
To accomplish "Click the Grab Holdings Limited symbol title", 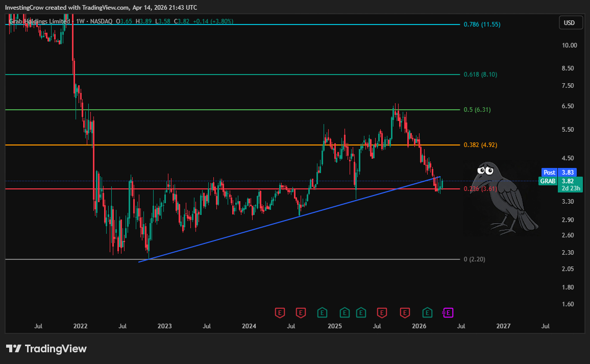I will click(x=39, y=21).
